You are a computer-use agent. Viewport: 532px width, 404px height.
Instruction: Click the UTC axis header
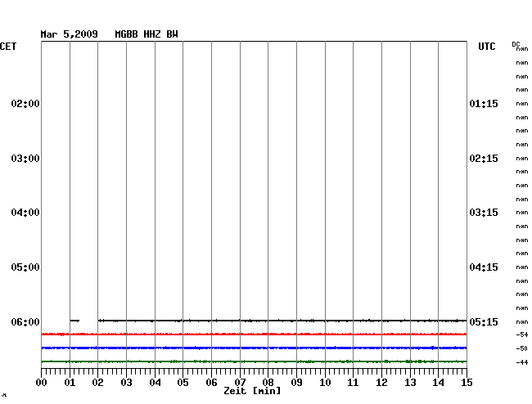486,47
